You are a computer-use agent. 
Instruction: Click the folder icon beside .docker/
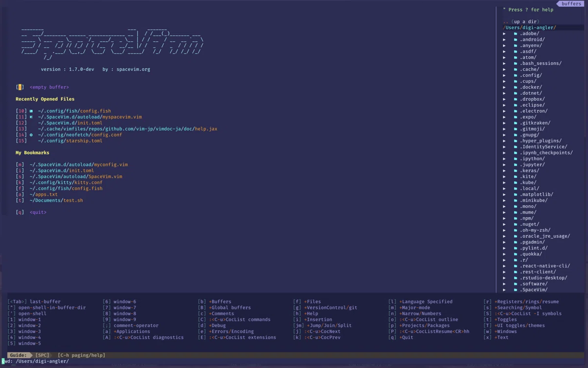pos(515,87)
